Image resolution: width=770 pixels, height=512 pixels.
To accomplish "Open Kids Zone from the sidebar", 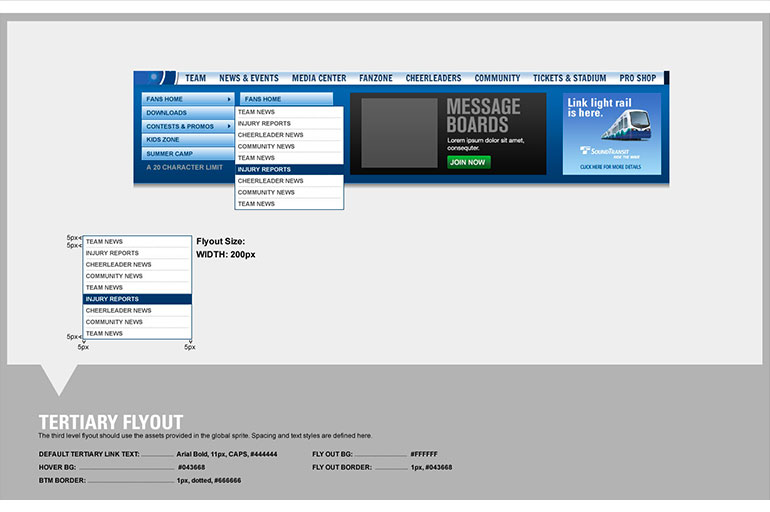I will click(163, 140).
